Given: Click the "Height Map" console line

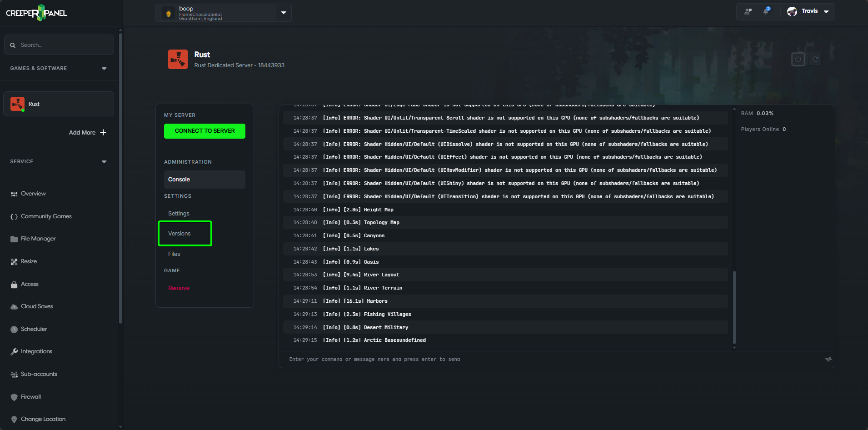Looking at the screenshot, I should [x=505, y=210].
